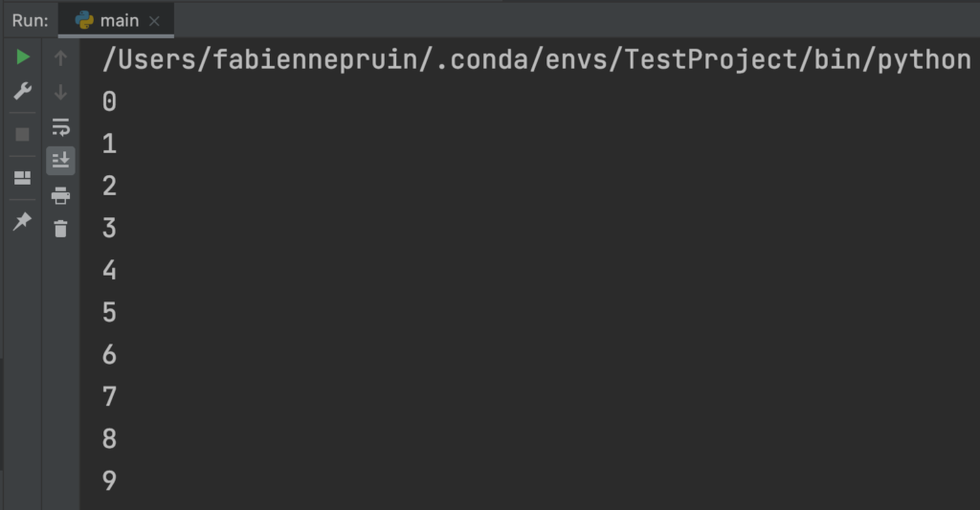Viewport: 980px width, 510px height.
Task: Toggle Soft-Wrap for console output
Action: click(x=61, y=126)
